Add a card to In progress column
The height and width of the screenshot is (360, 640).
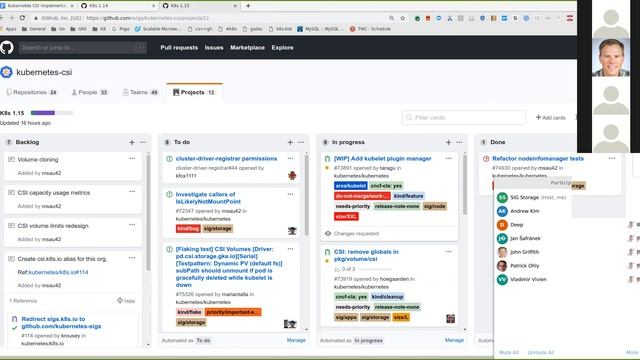click(449, 142)
